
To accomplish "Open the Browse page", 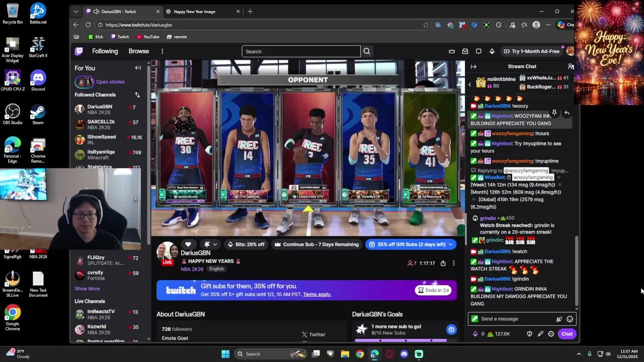I will click(138, 51).
